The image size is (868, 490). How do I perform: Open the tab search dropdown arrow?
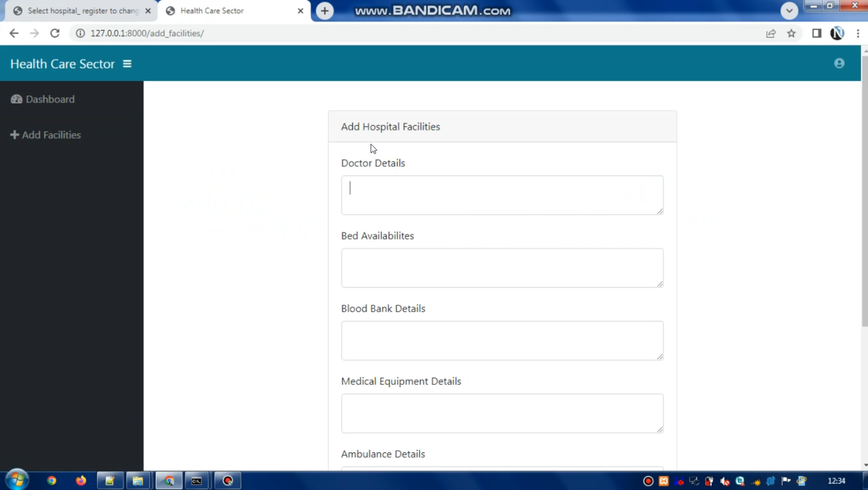click(x=789, y=10)
